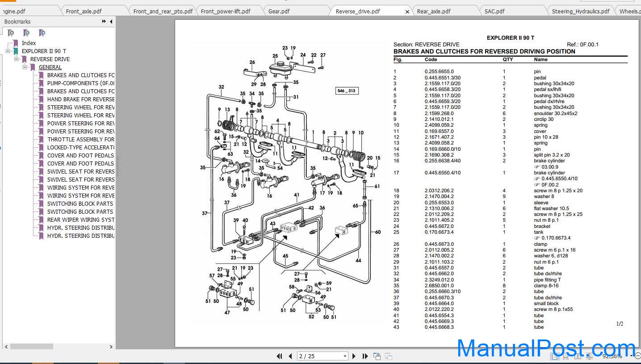
Task: Click the Bookmarks panel title
Action: coord(17,21)
